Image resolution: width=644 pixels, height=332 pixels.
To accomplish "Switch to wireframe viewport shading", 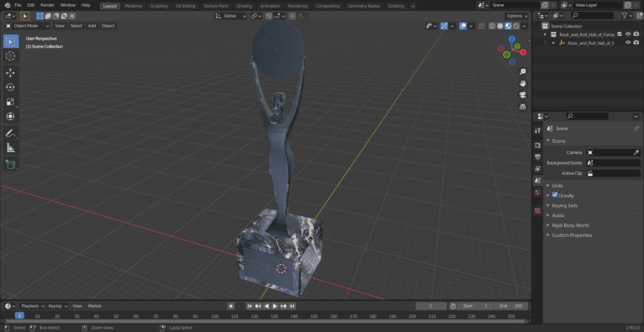I will point(492,26).
